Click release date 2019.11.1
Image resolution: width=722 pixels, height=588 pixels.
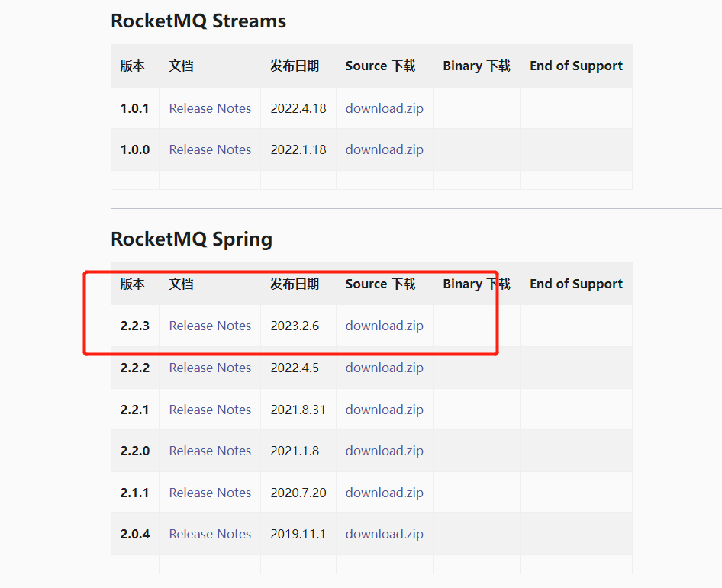pyautogui.click(x=298, y=534)
